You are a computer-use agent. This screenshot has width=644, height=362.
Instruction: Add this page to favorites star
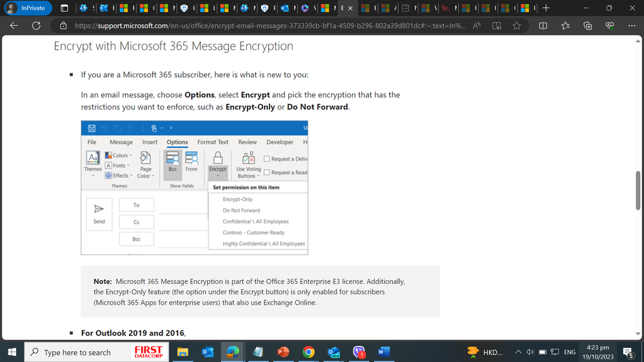point(516,26)
